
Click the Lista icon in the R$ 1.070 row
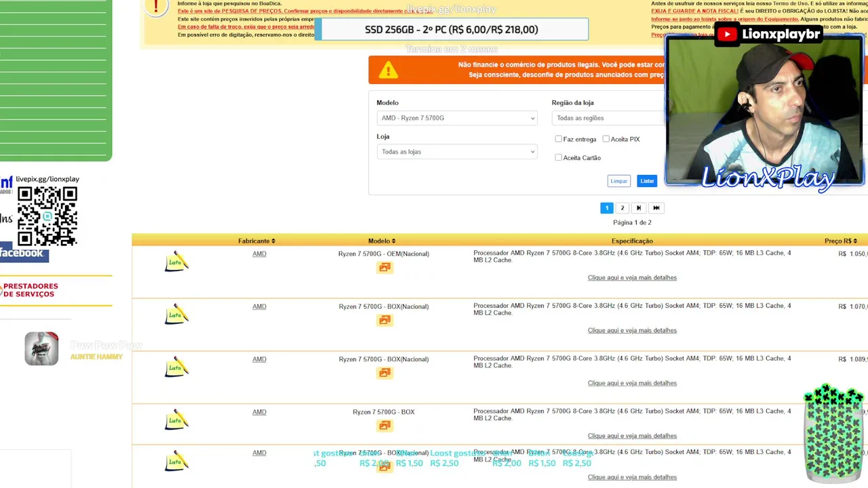[x=176, y=315]
